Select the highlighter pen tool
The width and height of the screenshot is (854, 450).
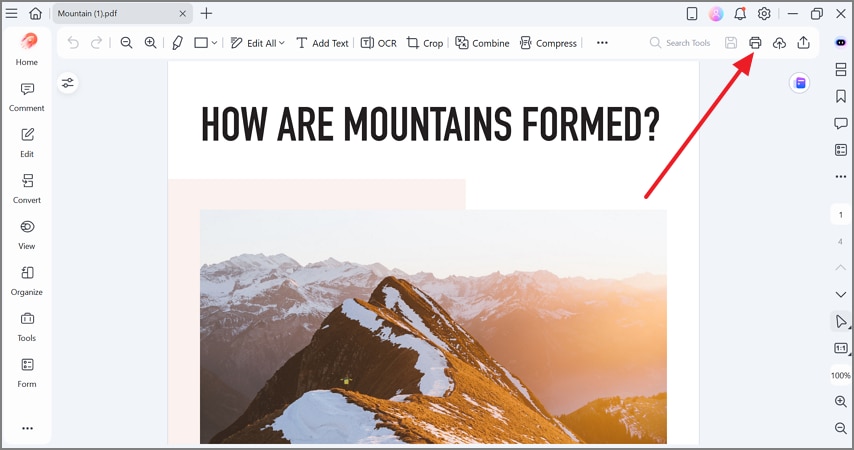coord(178,43)
